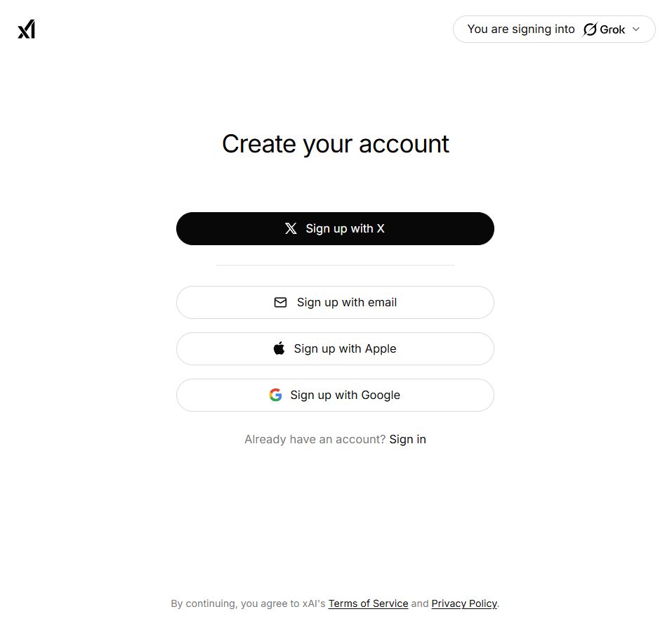The height and width of the screenshot is (621, 672).
Task: Click the envelope icon beside "Sign up with email"
Action: point(280,302)
